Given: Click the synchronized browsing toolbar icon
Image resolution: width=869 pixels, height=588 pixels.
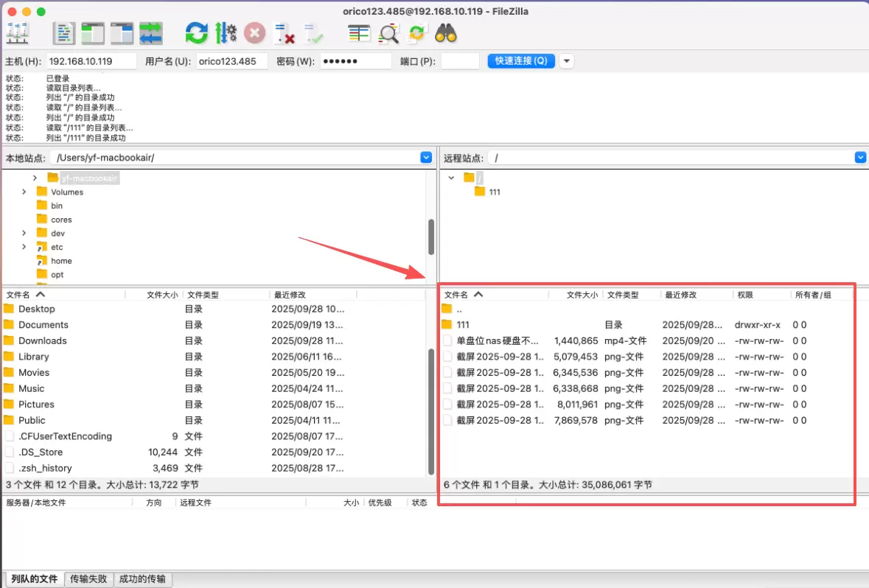Looking at the screenshot, I should tap(417, 33).
